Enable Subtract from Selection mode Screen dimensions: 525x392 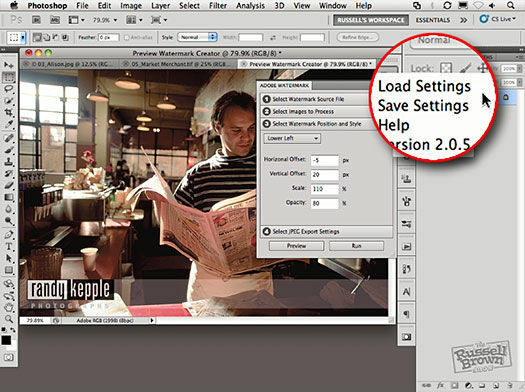pyautogui.click(x=56, y=37)
